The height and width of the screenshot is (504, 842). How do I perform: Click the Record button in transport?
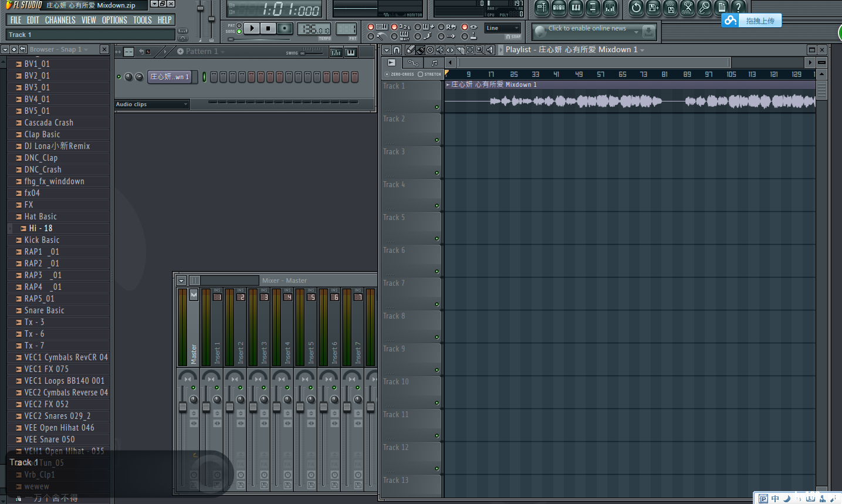[x=285, y=28]
